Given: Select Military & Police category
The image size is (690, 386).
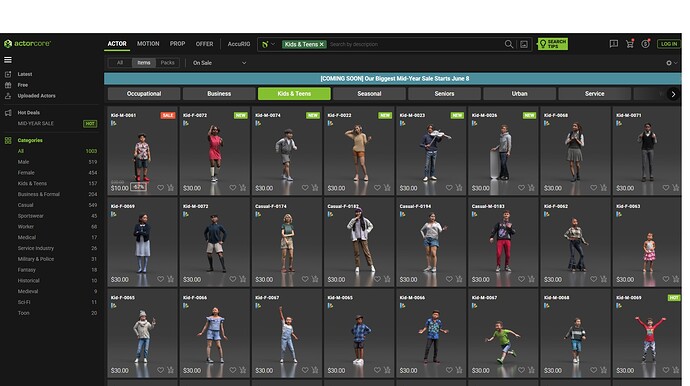Looking at the screenshot, I should [36, 259].
